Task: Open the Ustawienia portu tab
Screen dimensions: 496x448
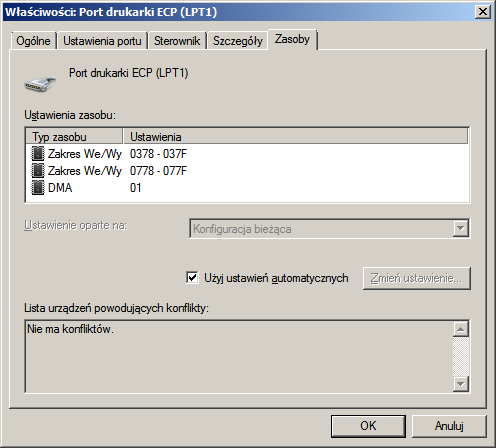Action: (102, 41)
